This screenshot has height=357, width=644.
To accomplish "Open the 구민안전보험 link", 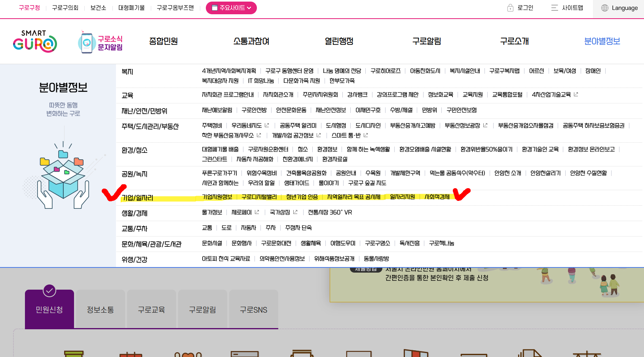I will [x=462, y=110].
